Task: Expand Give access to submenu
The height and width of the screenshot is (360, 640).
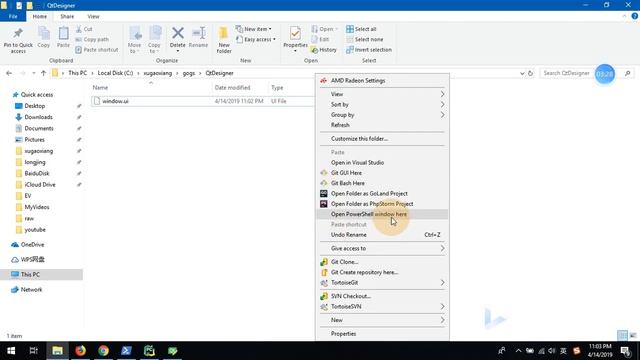Action: pos(382,248)
